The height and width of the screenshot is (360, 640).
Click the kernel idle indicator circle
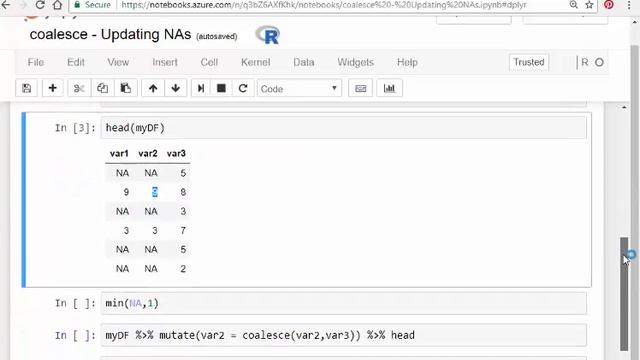(x=599, y=62)
